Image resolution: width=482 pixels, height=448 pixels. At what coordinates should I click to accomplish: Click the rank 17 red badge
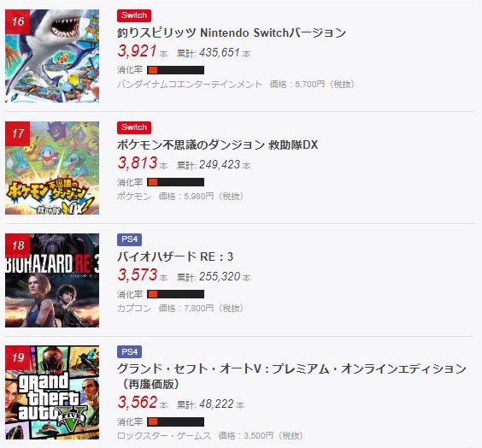point(18,133)
